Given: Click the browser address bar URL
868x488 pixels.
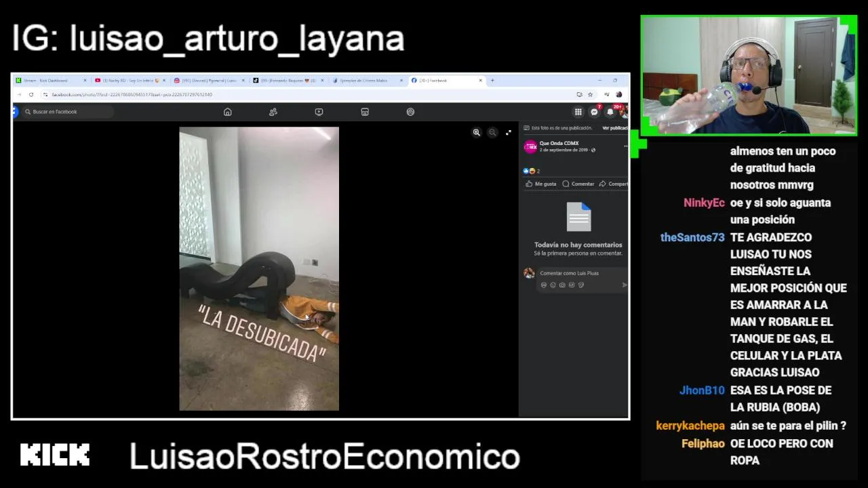Looking at the screenshot, I should pos(132,94).
